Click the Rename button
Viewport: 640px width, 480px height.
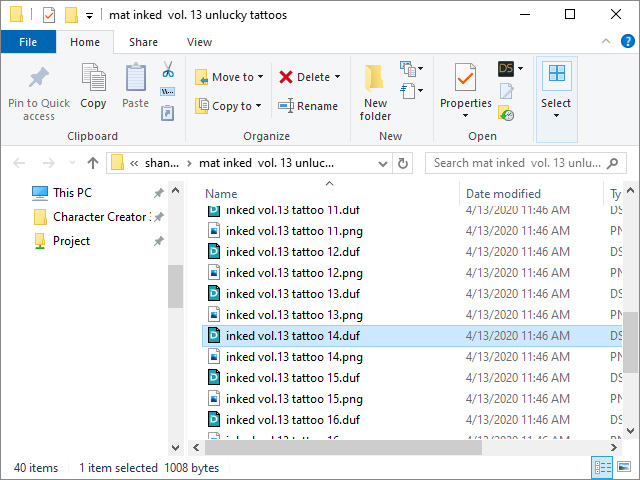tap(308, 106)
